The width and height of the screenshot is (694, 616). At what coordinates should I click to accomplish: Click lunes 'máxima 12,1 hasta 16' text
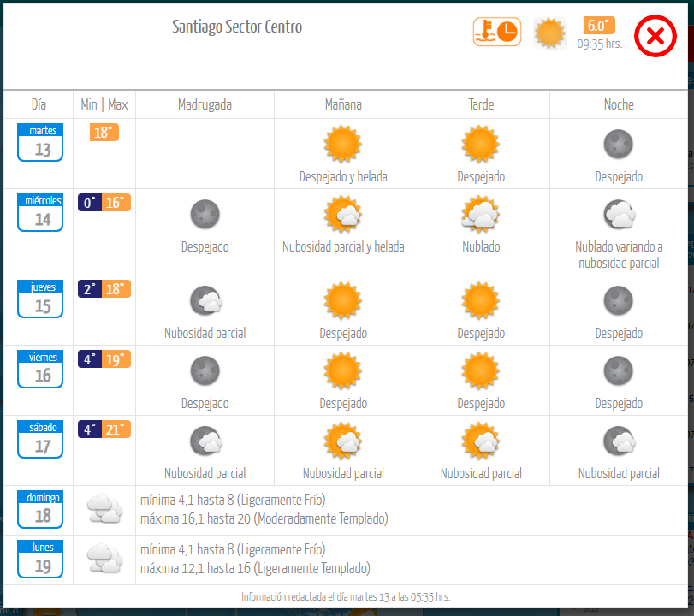[255, 568]
